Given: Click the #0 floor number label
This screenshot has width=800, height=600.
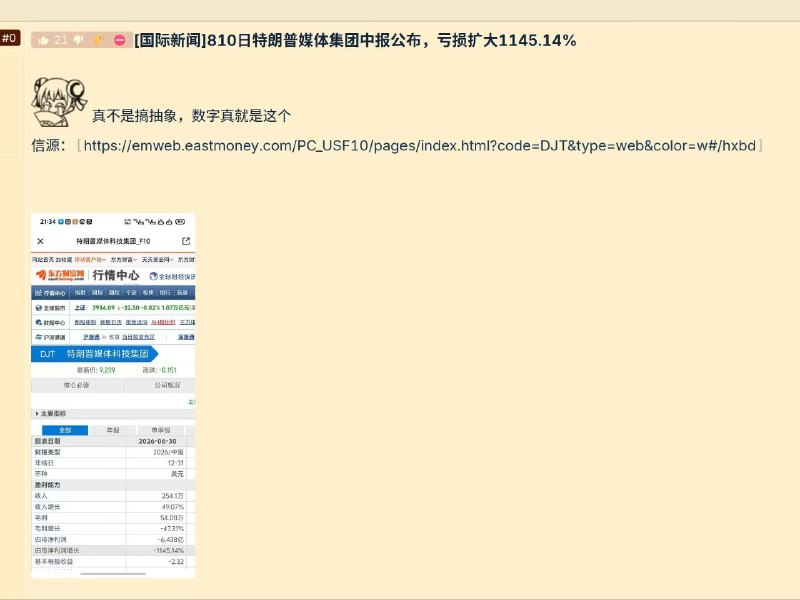Looking at the screenshot, I should pyautogui.click(x=10, y=38).
